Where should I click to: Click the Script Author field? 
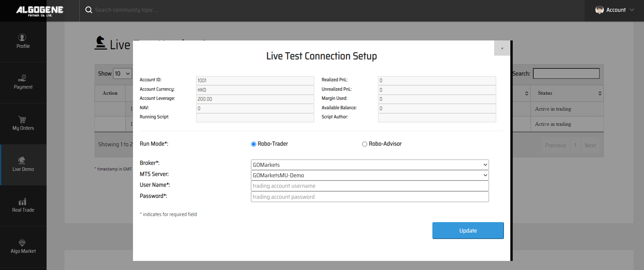(x=437, y=118)
